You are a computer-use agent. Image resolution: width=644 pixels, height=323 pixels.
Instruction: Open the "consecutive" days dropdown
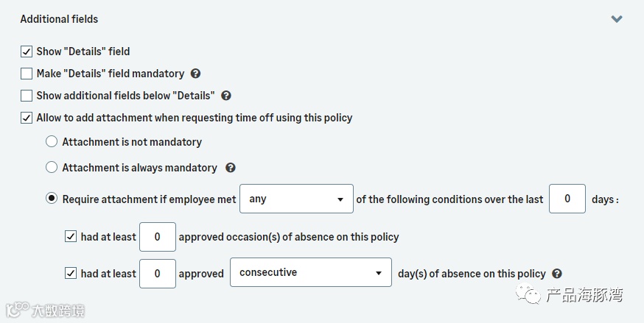coord(310,273)
